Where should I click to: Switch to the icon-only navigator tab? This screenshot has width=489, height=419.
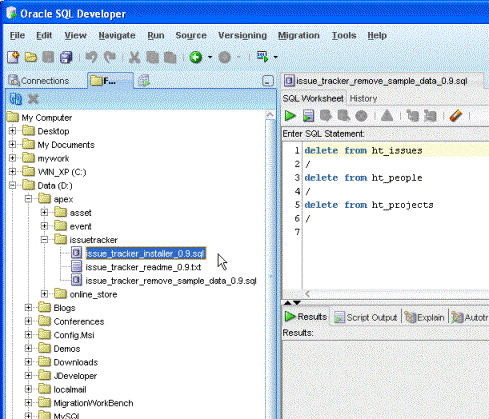(144, 81)
